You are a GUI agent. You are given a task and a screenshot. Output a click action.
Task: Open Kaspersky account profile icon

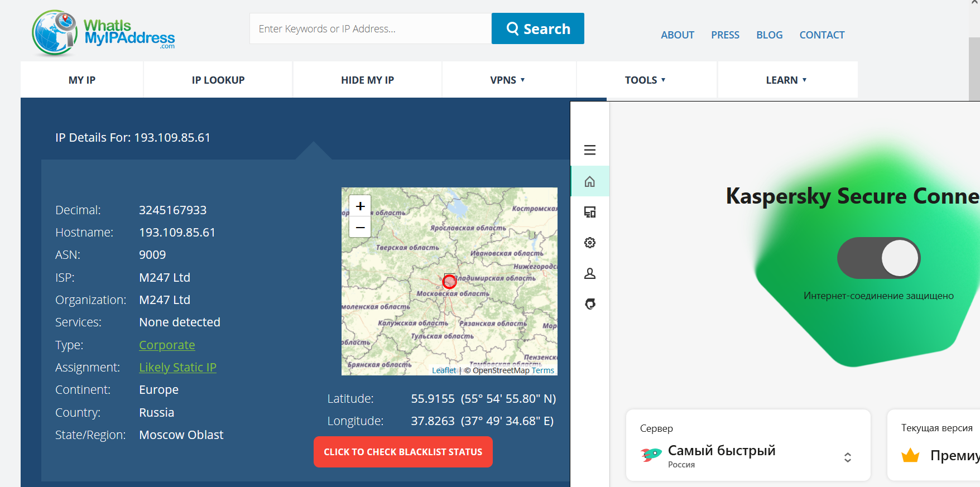(590, 273)
